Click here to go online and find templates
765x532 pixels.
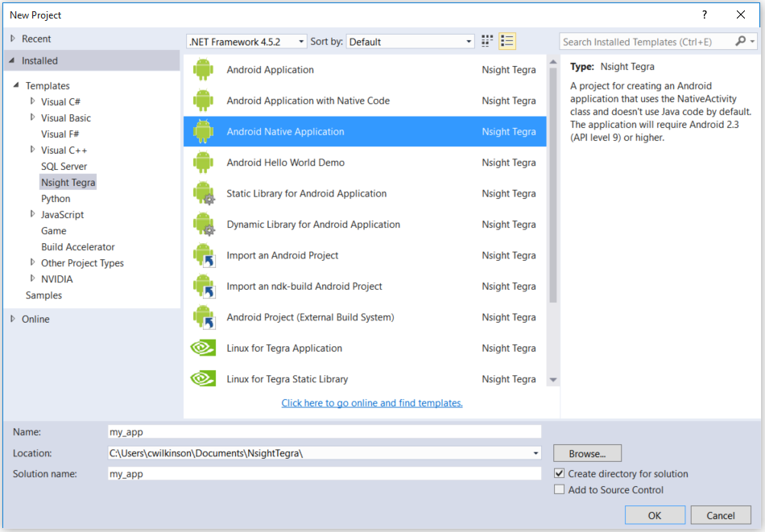tap(372, 403)
